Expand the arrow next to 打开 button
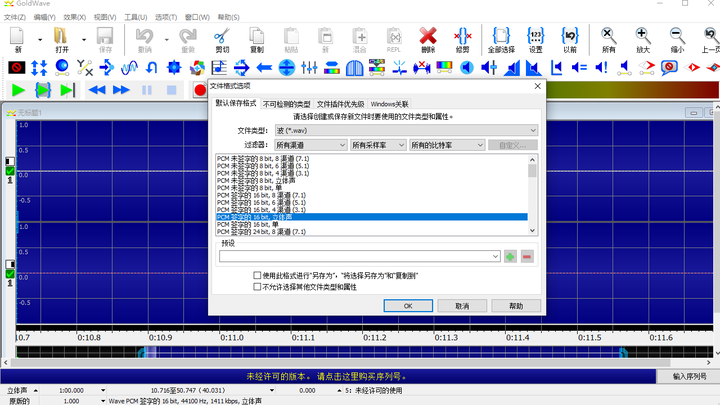Viewport: 720px width, 405px height. (84, 40)
